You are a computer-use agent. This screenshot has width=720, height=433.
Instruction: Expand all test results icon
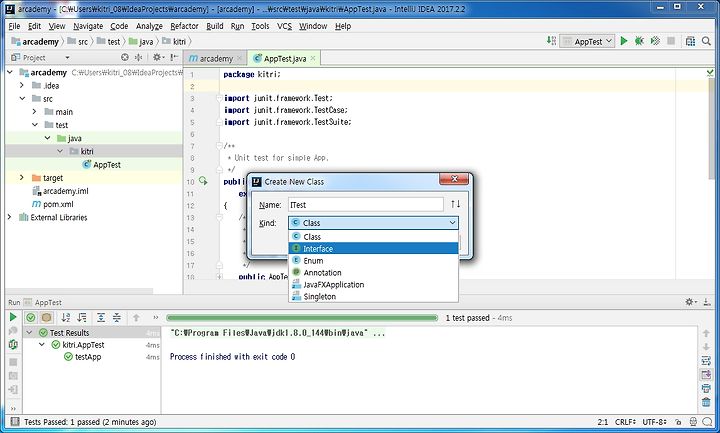[x=101, y=317]
